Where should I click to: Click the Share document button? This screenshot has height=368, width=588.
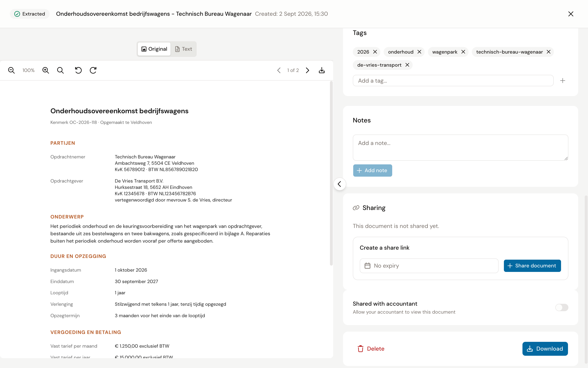click(532, 266)
